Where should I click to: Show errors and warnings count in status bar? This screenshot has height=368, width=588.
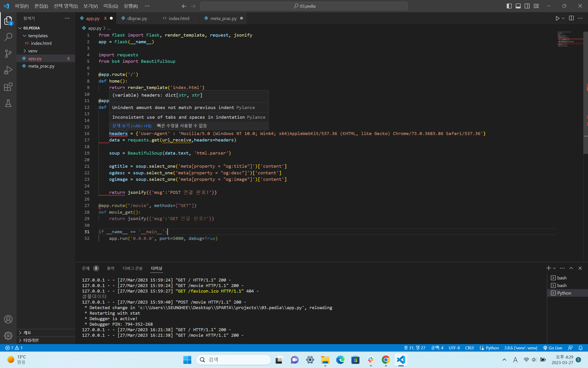pos(14,348)
